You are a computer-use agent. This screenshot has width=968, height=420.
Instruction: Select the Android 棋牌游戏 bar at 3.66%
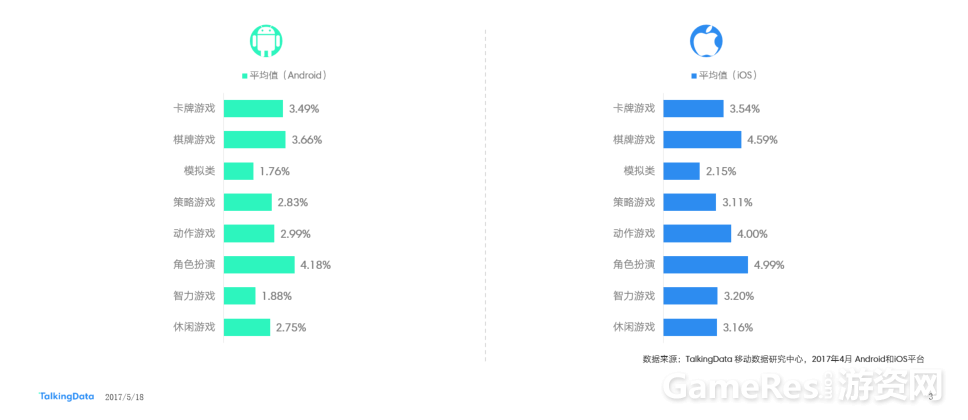click(x=254, y=140)
